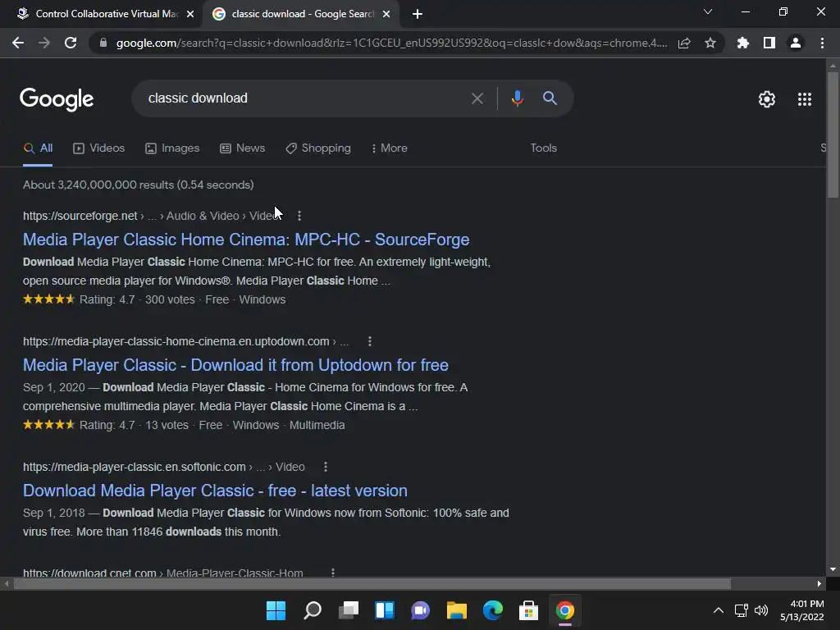Show hidden system tray icons
The width and height of the screenshot is (840, 630).
tap(719, 610)
